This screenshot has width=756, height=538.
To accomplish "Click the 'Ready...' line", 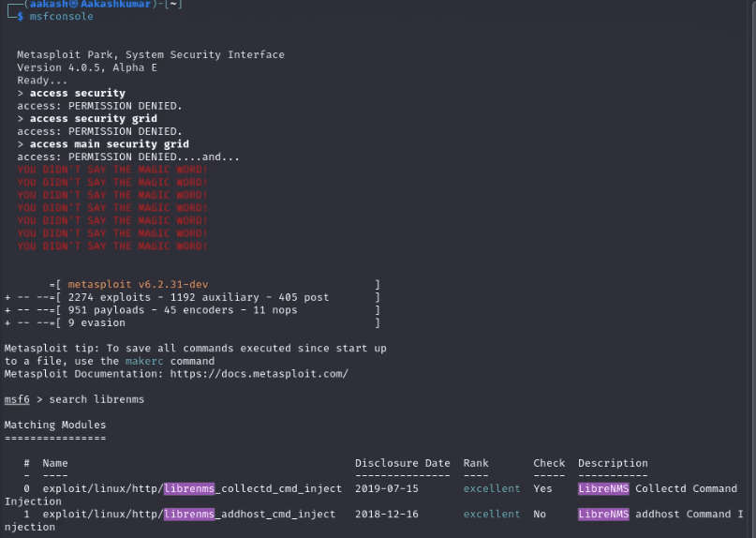I will [42, 81].
